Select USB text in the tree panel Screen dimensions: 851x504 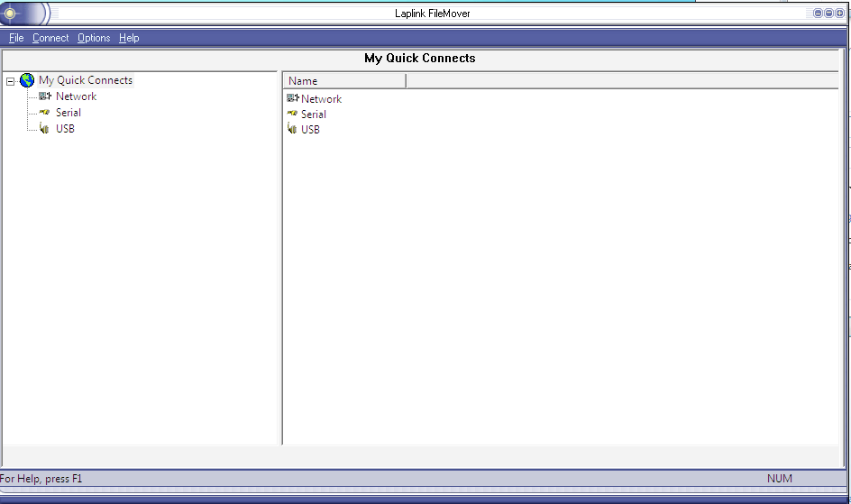coord(65,129)
